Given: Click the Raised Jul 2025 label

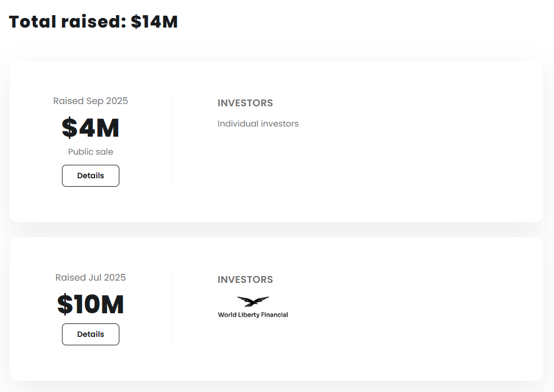Looking at the screenshot, I should tap(91, 278).
